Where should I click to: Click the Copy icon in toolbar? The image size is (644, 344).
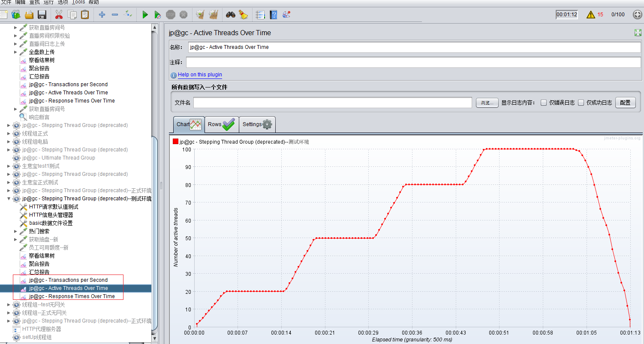pyautogui.click(x=72, y=15)
